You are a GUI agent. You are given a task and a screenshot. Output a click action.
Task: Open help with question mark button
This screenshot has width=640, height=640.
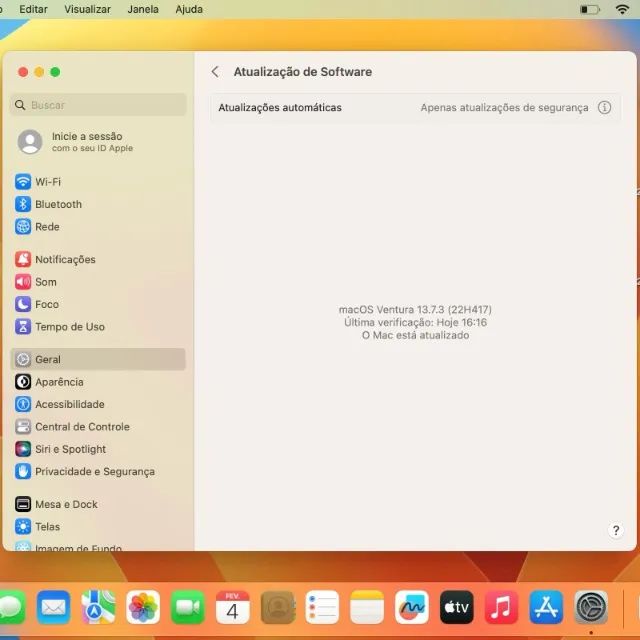pos(616,530)
